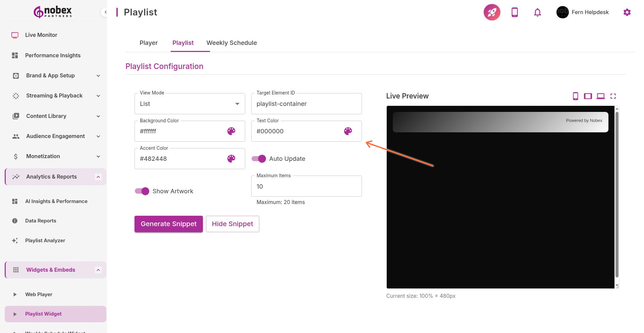The height and width of the screenshot is (333, 644).
Task: Open settings via the gear icon
Action: click(627, 12)
